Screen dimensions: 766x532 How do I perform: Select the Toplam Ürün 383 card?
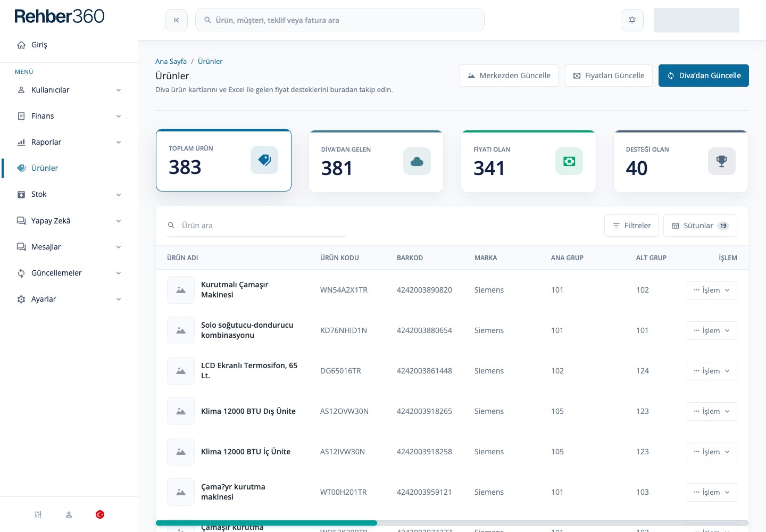pyautogui.click(x=223, y=160)
